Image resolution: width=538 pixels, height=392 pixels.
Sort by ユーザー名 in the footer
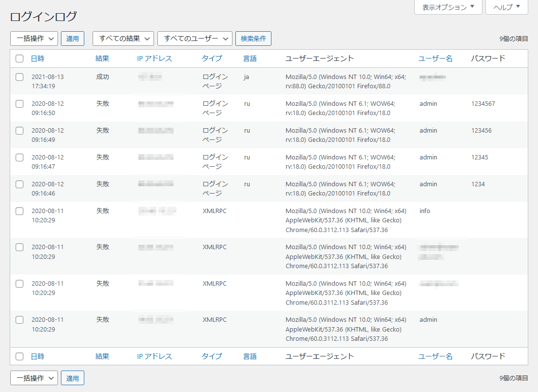(x=435, y=356)
